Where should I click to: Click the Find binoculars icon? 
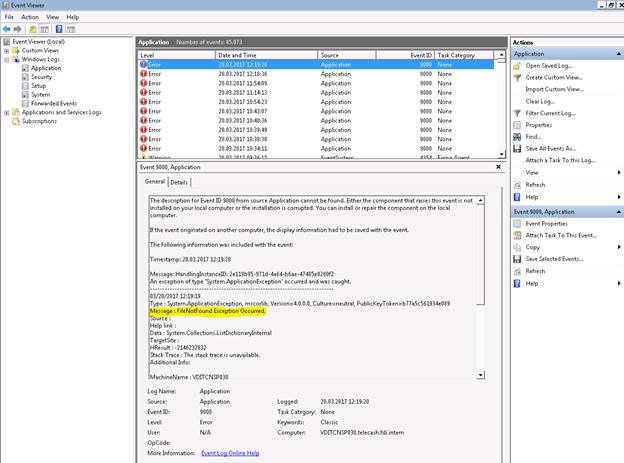[517, 137]
